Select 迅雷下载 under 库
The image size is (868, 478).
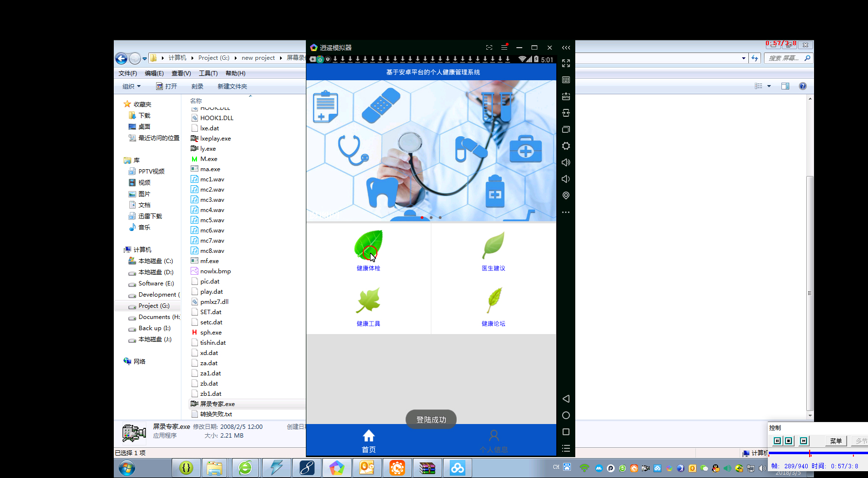150,216
